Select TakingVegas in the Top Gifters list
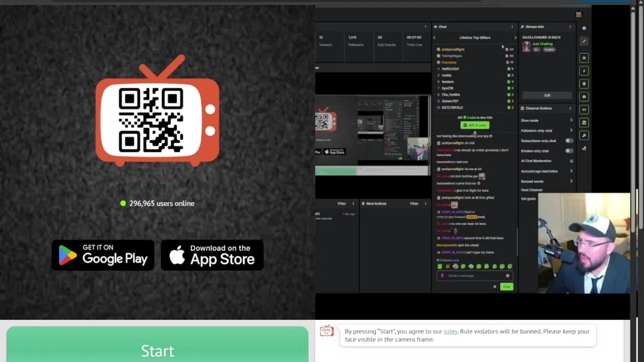Image resolution: width=644 pixels, height=362 pixels. coord(451,56)
